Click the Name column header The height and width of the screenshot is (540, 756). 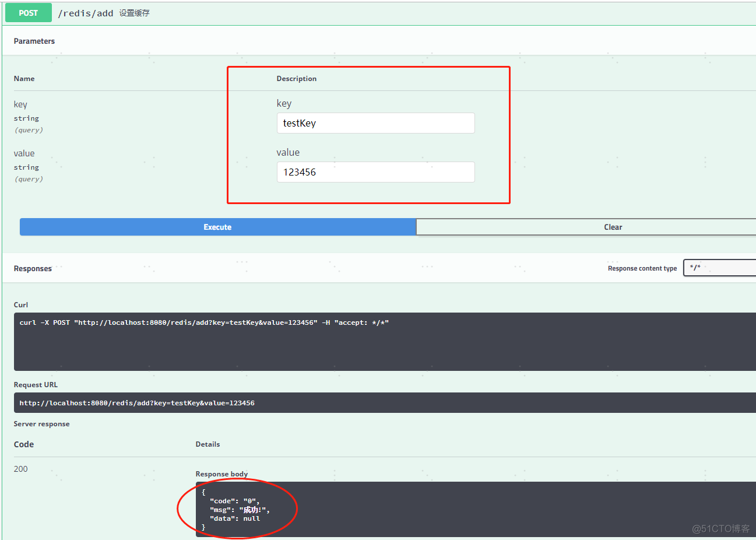[x=24, y=79]
